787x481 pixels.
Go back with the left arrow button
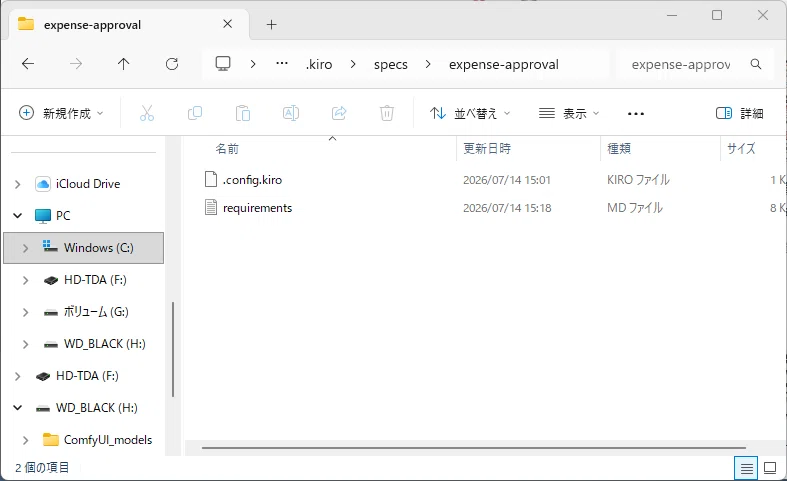pos(28,64)
